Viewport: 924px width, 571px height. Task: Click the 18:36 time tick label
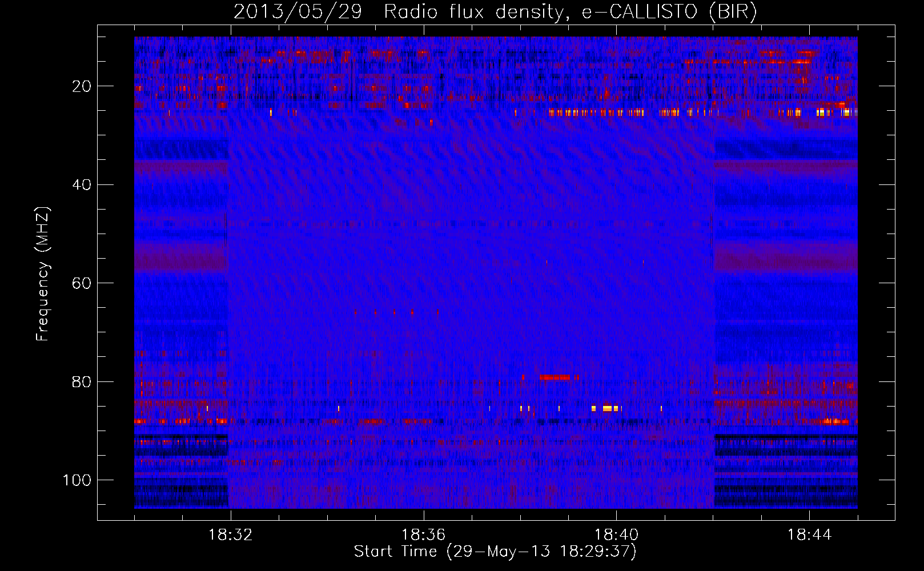pyautogui.click(x=423, y=535)
